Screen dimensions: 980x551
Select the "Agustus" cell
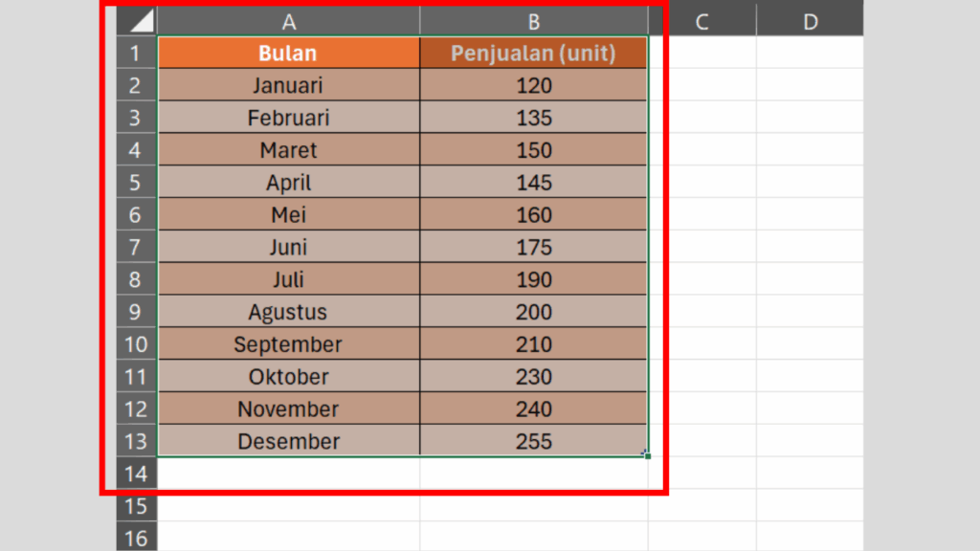click(288, 312)
